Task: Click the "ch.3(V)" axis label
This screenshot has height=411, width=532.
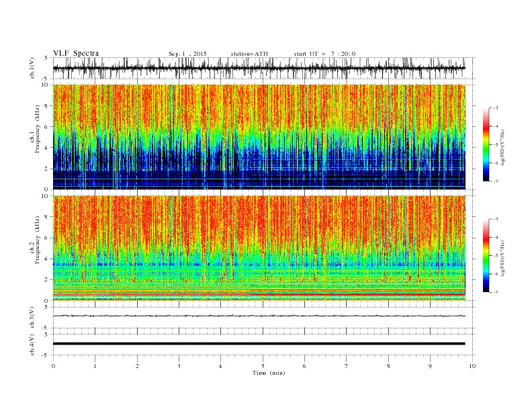Action: [x=32, y=318]
